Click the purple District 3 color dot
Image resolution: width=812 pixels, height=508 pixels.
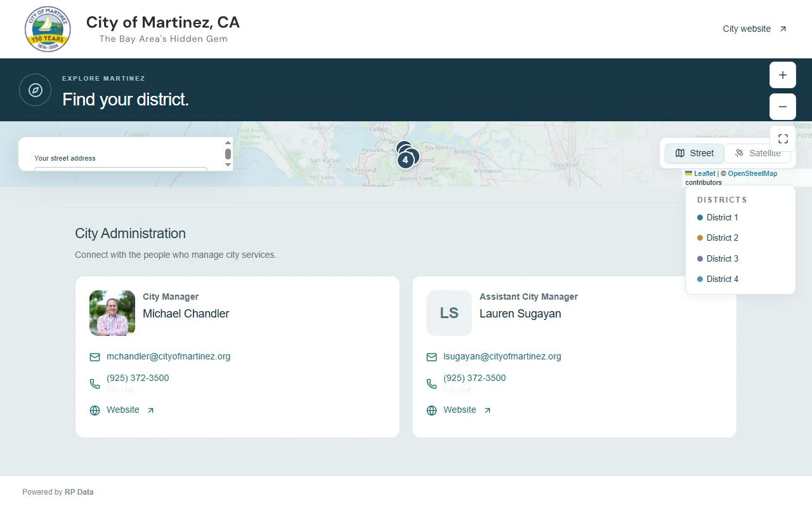click(x=700, y=258)
